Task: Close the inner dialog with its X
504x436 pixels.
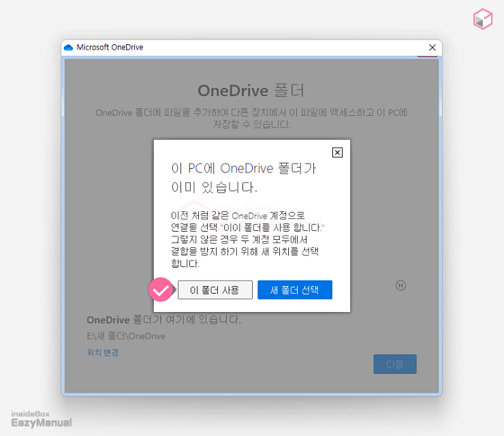Action: tap(337, 153)
